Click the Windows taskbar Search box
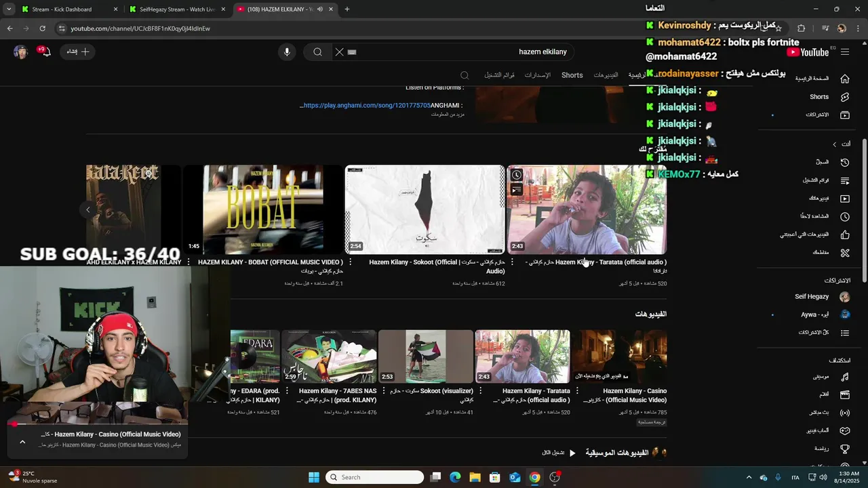 [x=375, y=477]
